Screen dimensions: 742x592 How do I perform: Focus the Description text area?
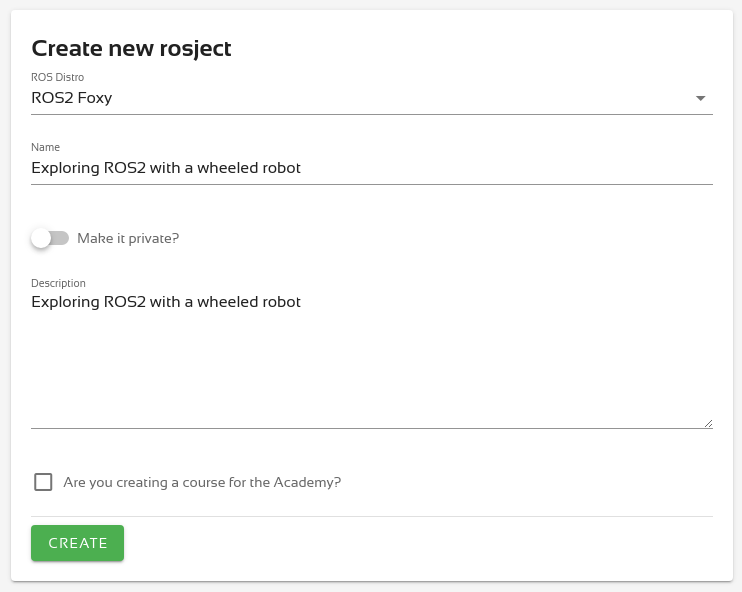371,360
